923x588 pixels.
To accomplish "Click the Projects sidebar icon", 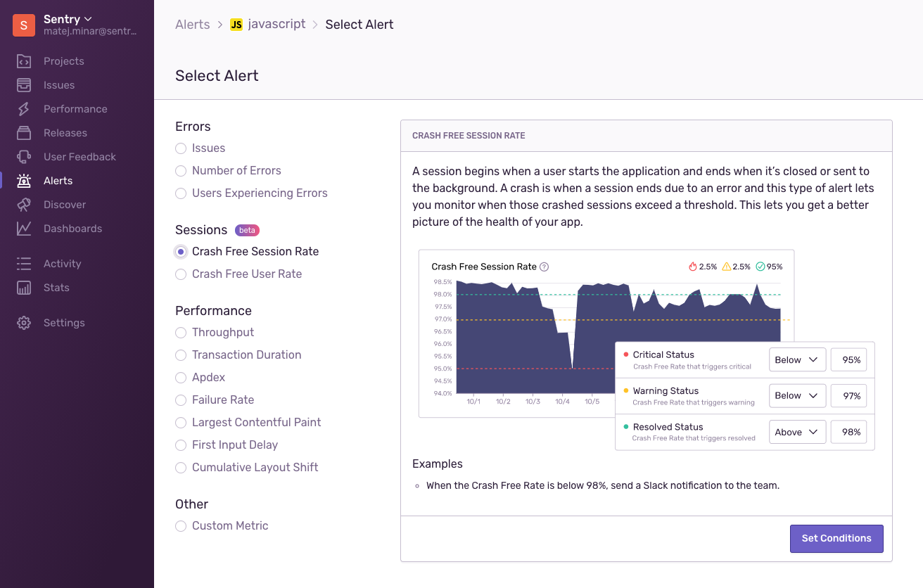I will tap(24, 61).
